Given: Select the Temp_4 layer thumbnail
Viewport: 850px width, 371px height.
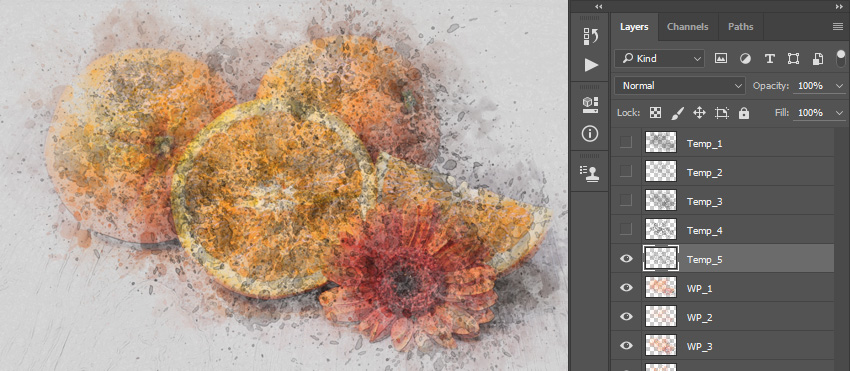Looking at the screenshot, I should 661,229.
